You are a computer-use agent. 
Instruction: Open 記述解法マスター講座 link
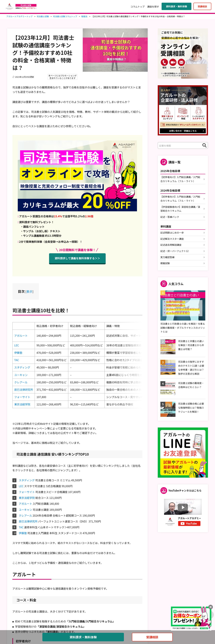(183, 239)
